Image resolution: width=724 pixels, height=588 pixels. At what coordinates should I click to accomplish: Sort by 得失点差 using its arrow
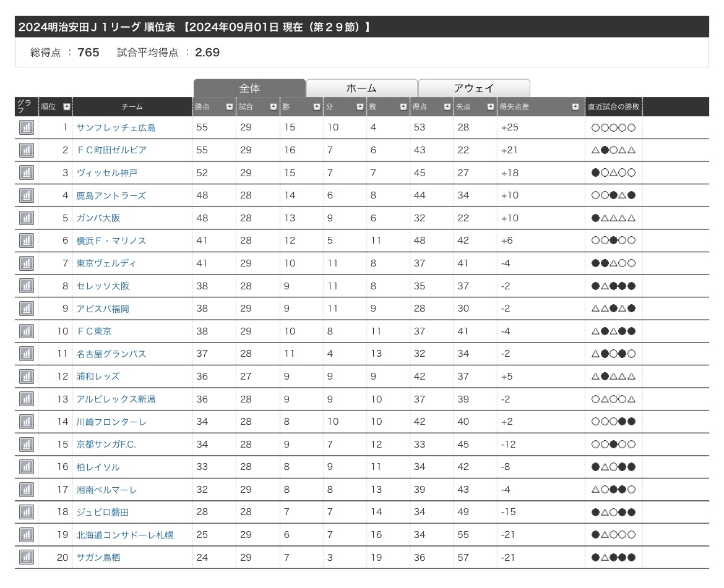point(577,107)
